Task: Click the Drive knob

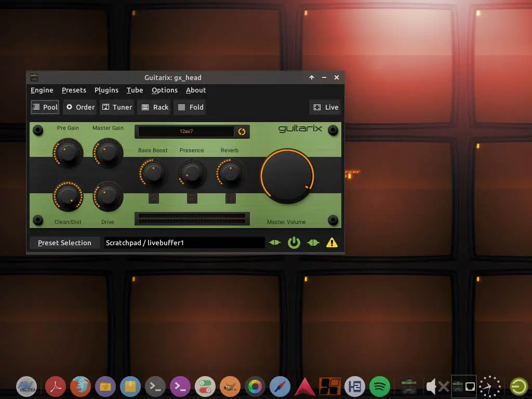Action: (108, 196)
